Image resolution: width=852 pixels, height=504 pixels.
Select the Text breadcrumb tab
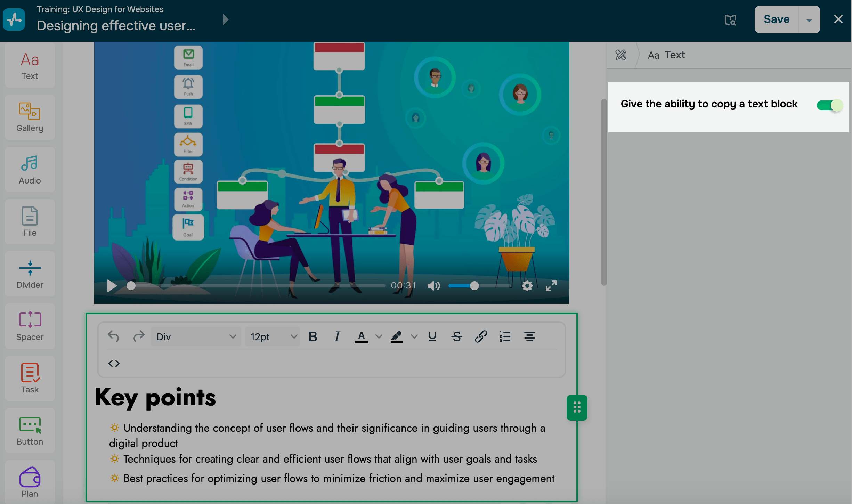coord(666,55)
